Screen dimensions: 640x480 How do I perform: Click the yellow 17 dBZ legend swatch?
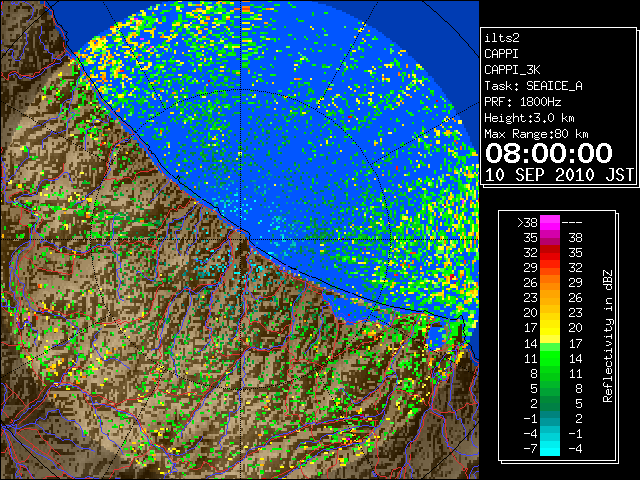coord(550,328)
